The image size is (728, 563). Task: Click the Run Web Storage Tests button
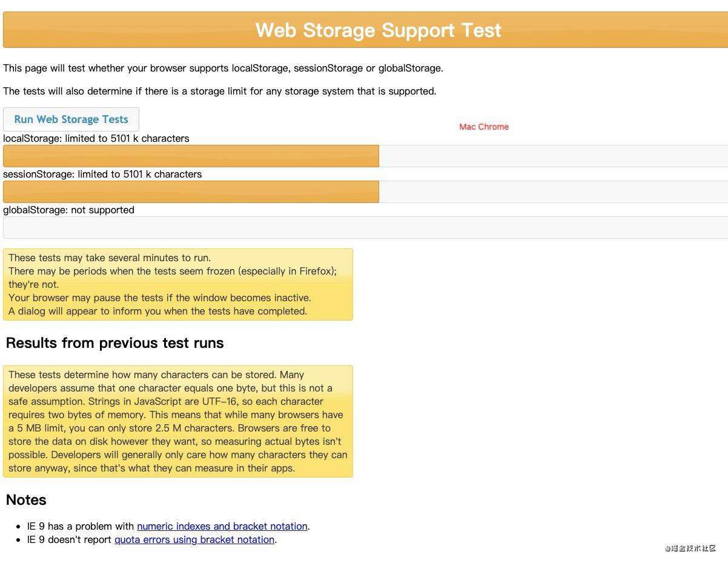(71, 119)
